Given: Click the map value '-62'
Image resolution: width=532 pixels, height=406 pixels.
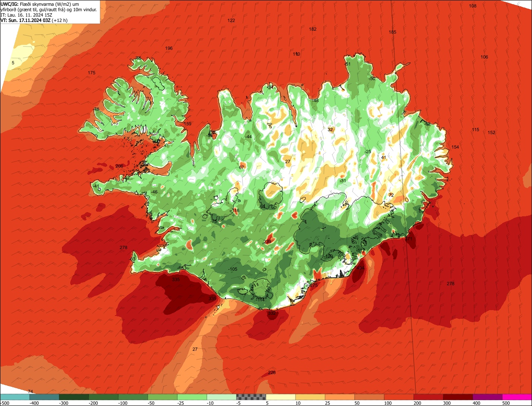Looking at the screenshot, I should (427, 124).
